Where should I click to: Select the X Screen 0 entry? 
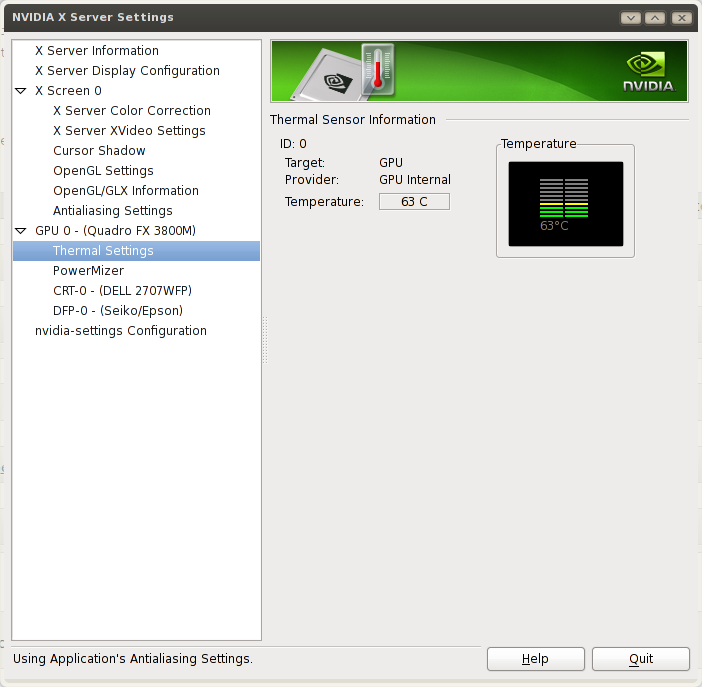click(x=68, y=91)
